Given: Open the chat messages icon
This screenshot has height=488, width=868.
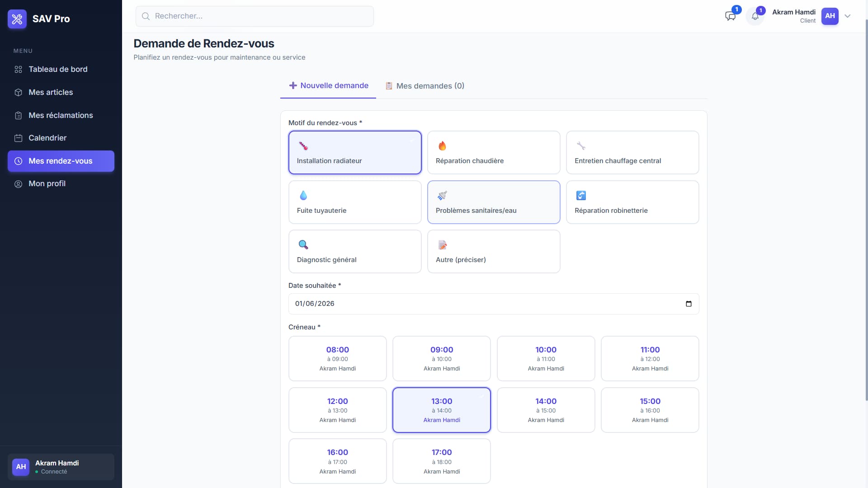Looking at the screenshot, I should tap(730, 16).
